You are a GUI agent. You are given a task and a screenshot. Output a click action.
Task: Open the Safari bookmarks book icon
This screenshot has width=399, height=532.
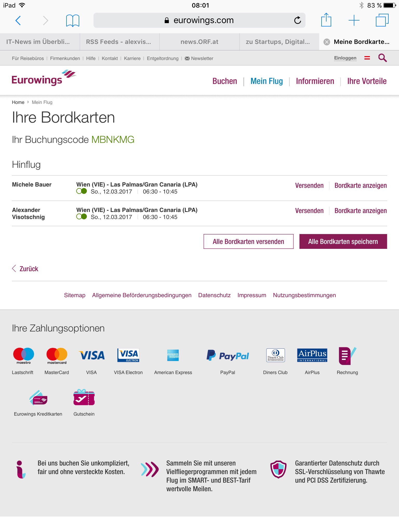point(72,21)
